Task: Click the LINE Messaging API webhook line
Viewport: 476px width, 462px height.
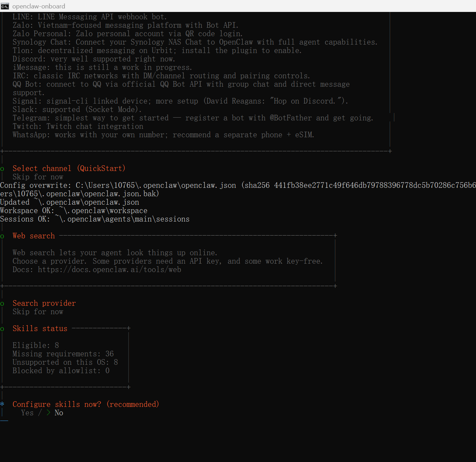Action: (90, 17)
